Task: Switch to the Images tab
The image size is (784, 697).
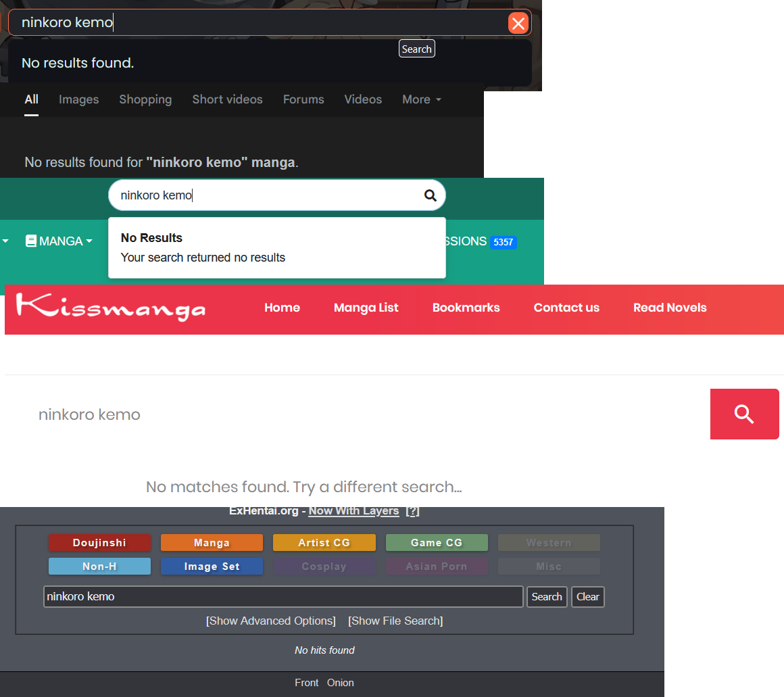Action: pyautogui.click(x=78, y=99)
